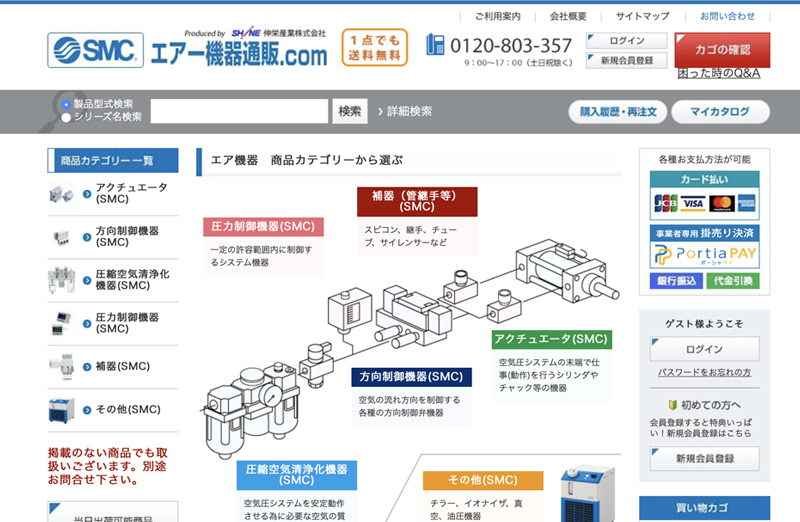Go to ご利用案内 in top menu

click(x=497, y=16)
